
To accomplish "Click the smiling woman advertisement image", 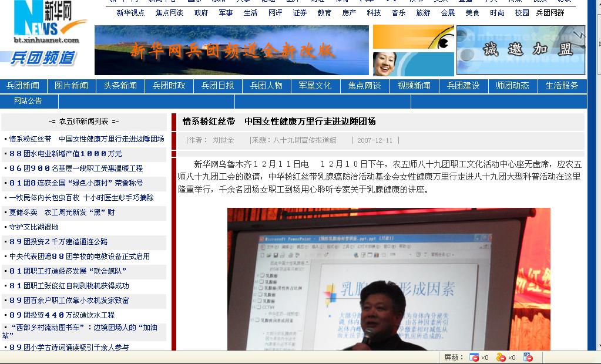I will coord(413,64).
